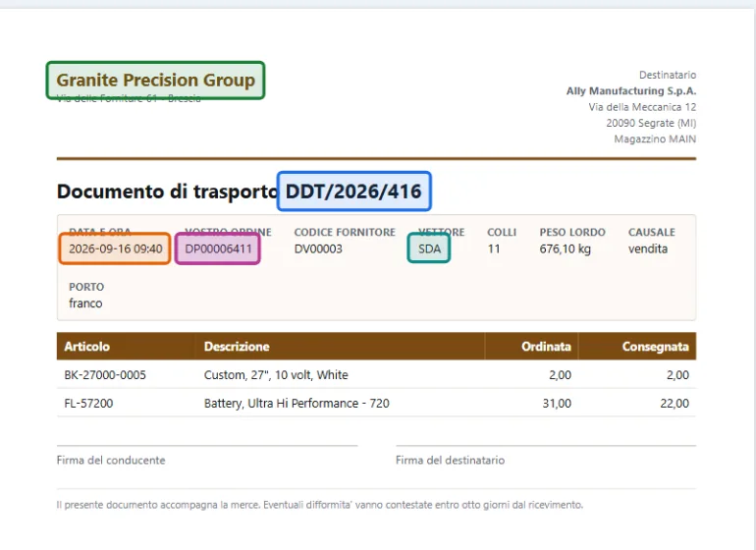Select item code FL-57200

[x=88, y=404]
